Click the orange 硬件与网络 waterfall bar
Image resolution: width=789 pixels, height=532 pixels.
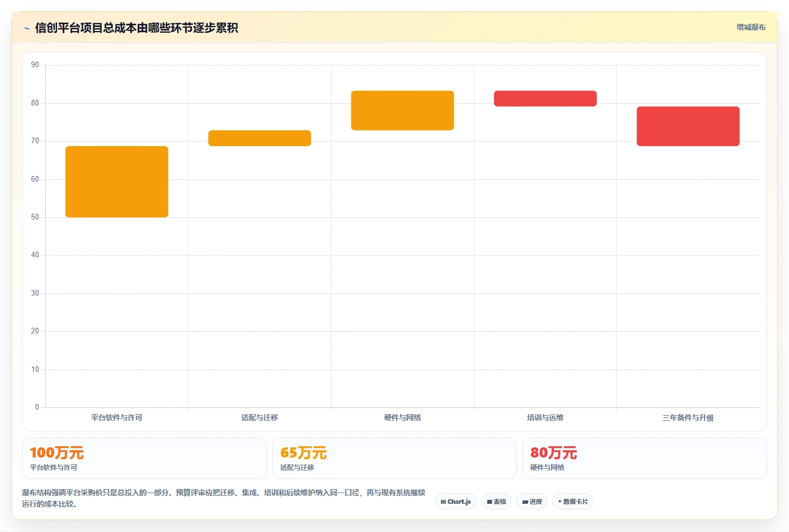pos(403,111)
